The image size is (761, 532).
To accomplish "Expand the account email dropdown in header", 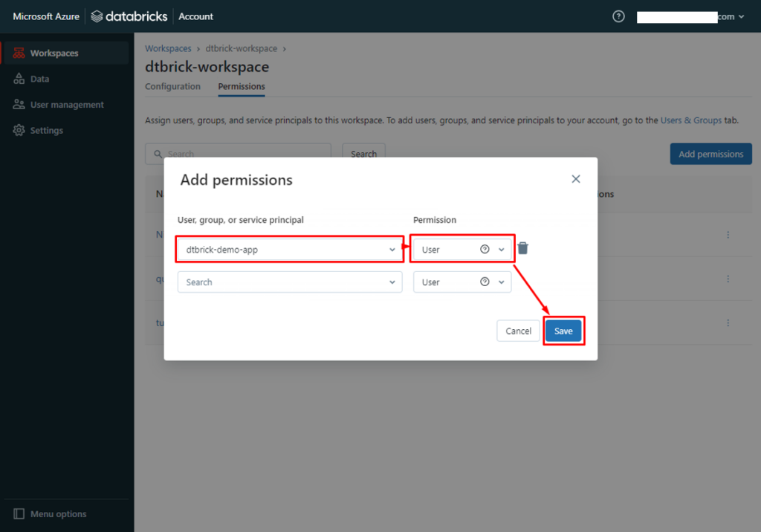I will coord(741,16).
